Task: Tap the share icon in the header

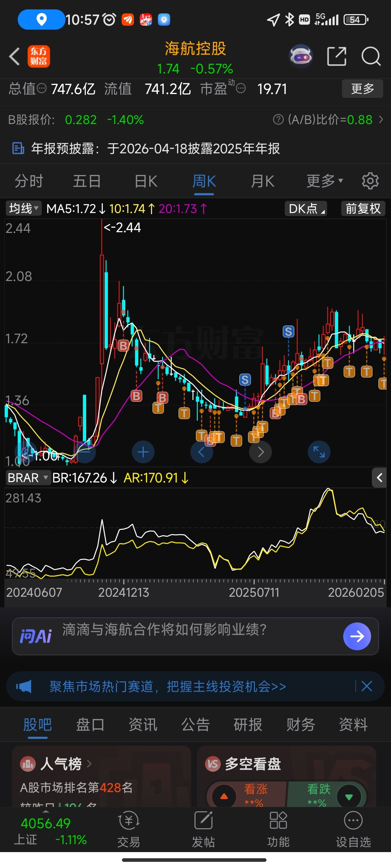Action: coord(337,56)
